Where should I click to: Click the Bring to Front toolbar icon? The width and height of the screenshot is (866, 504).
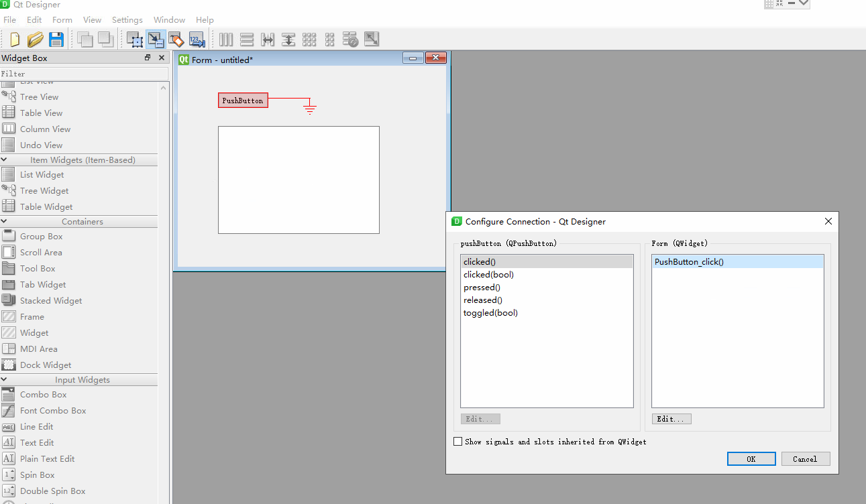tap(106, 40)
